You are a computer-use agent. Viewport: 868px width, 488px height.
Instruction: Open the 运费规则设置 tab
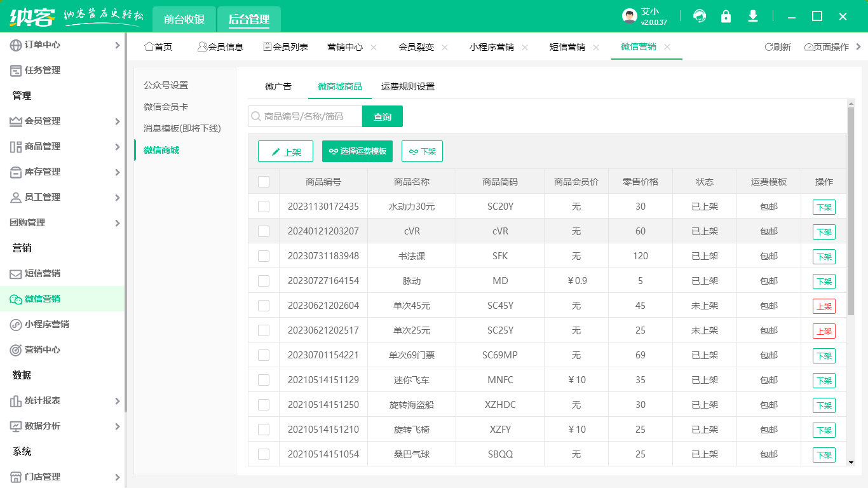[x=408, y=86]
